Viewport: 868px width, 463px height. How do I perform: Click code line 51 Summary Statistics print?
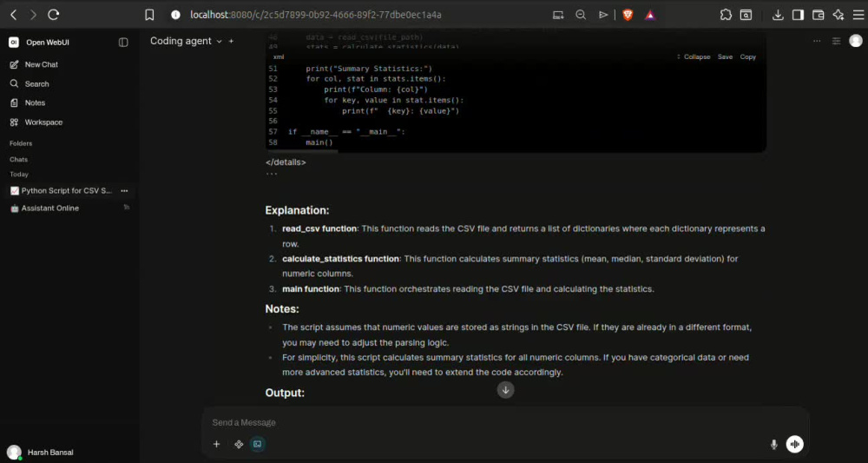pos(369,69)
